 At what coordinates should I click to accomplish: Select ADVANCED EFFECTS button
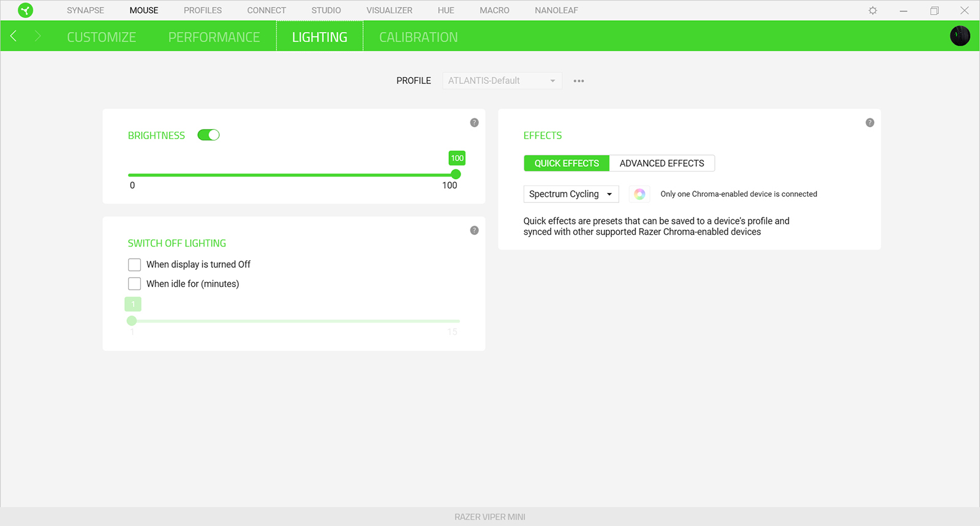662,163
